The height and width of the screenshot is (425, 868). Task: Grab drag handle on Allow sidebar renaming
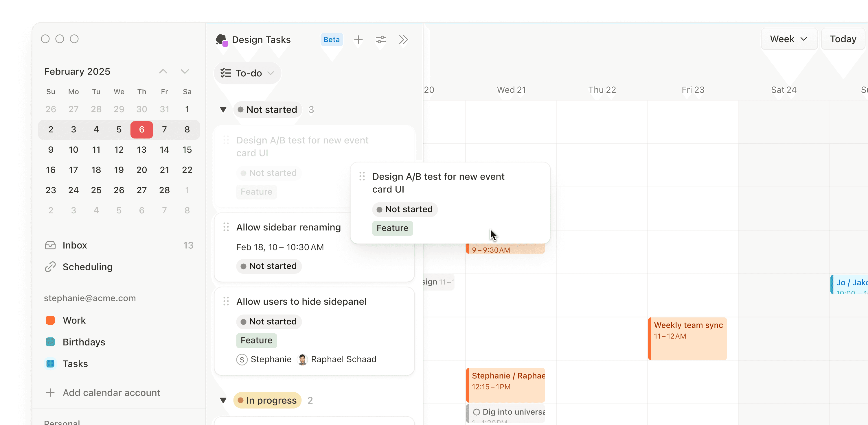[226, 227]
